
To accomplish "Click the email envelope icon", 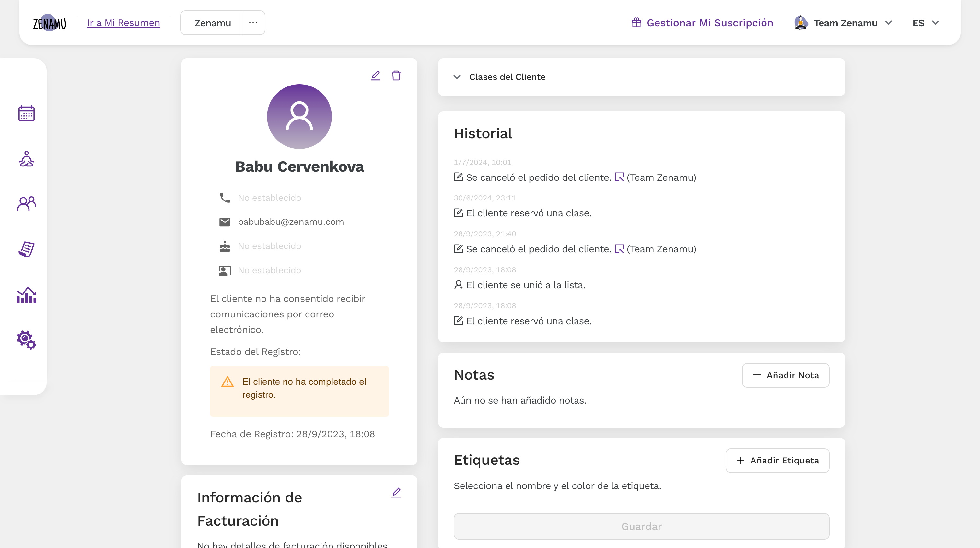I will [x=225, y=222].
